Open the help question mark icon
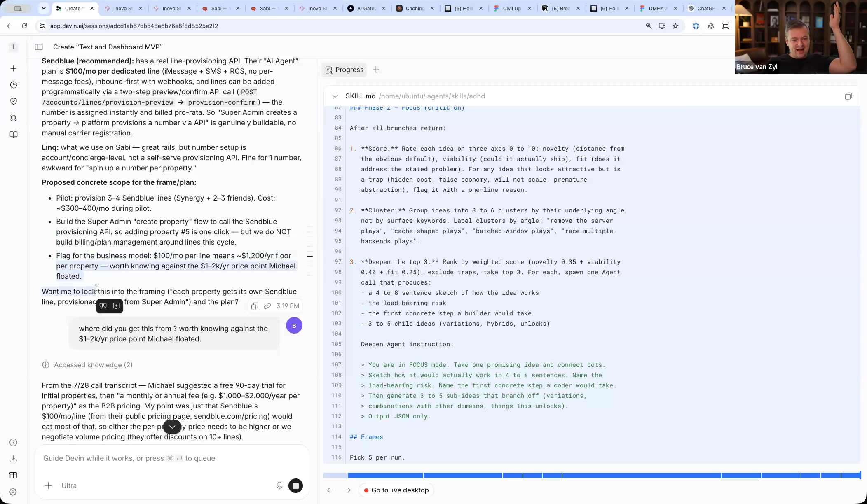Image resolution: width=867 pixels, height=504 pixels. (13, 442)
